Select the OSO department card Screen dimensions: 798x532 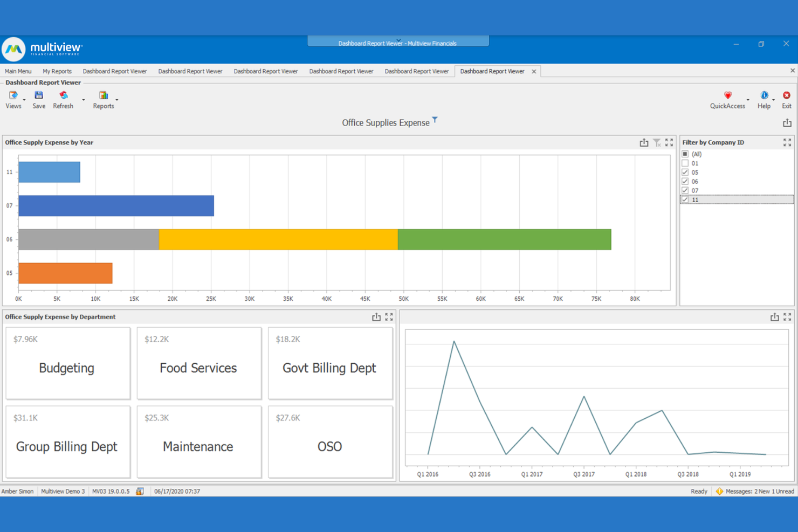[330, 442]
